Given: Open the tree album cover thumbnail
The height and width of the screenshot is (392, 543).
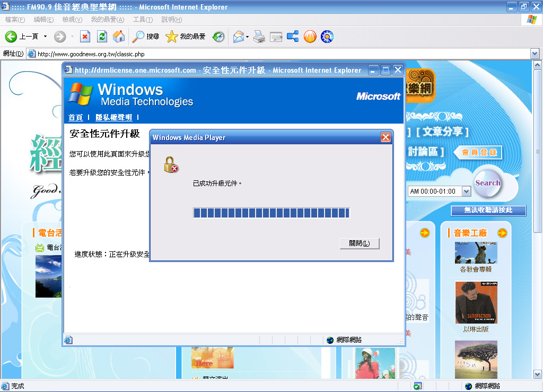Looking at the screenshot, I should (476, 360).
